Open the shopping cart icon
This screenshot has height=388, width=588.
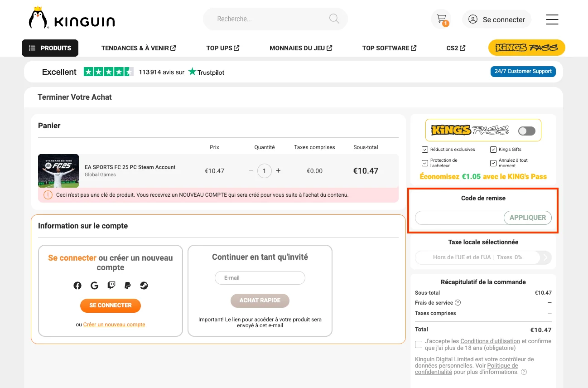click(441, 19)
